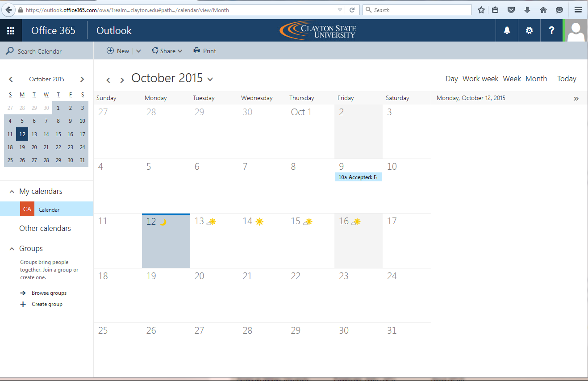Open the Share dropdown
Screen dimensions: 588x381
pyautogui.click(x=167, y=51)
